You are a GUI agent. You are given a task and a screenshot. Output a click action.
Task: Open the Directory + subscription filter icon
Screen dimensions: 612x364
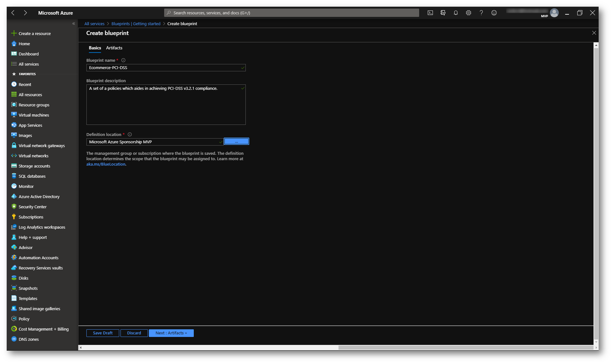click(443, 13)
